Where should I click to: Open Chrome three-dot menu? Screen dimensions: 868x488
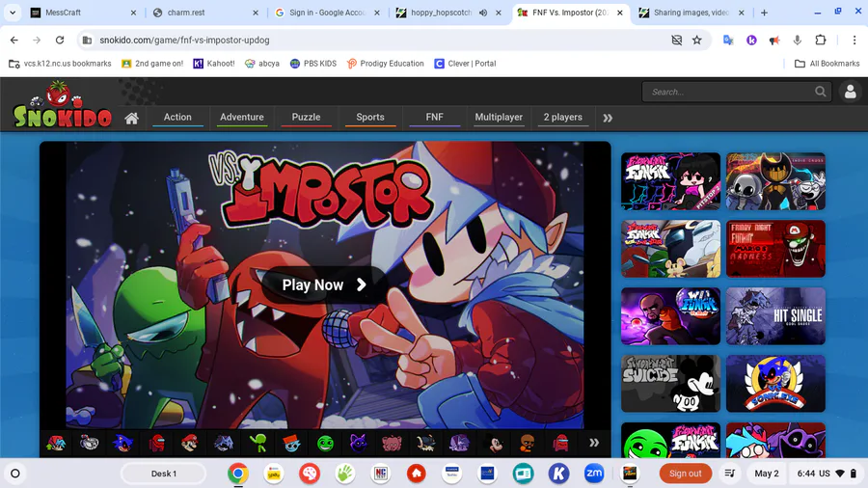click(x=854, y=40)
